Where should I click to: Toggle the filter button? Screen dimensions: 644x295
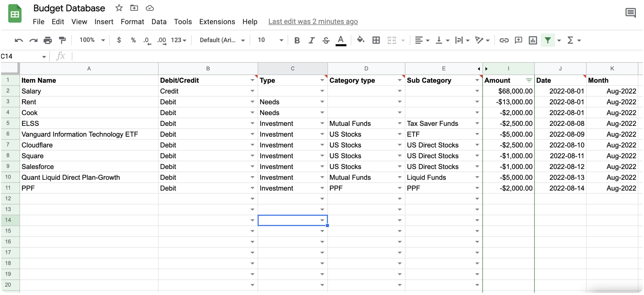tap(548, 40)
